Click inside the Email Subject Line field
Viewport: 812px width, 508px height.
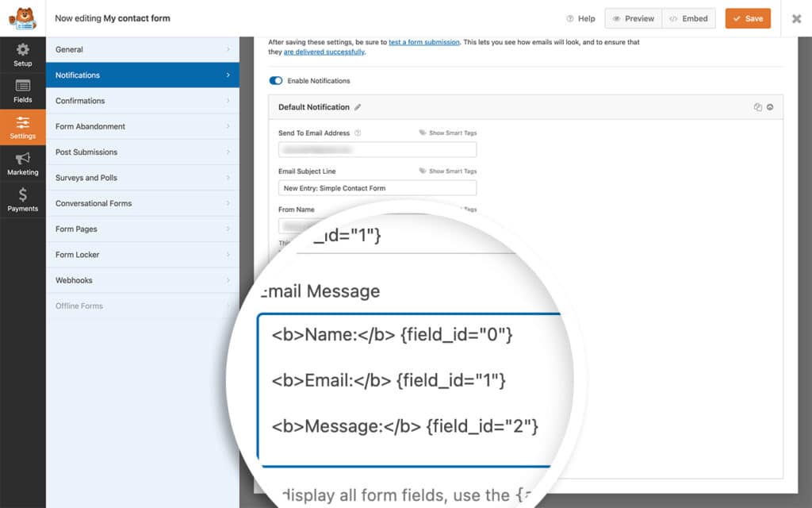377,187
